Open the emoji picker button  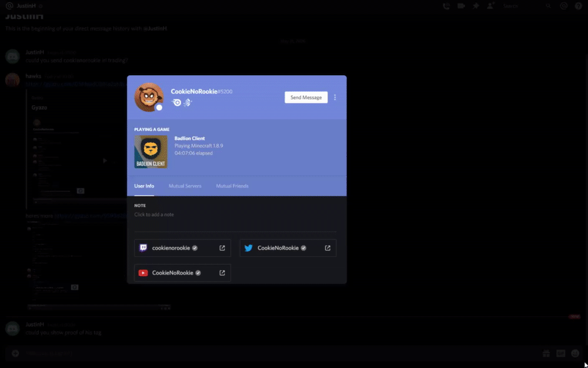tap(575, 353)
